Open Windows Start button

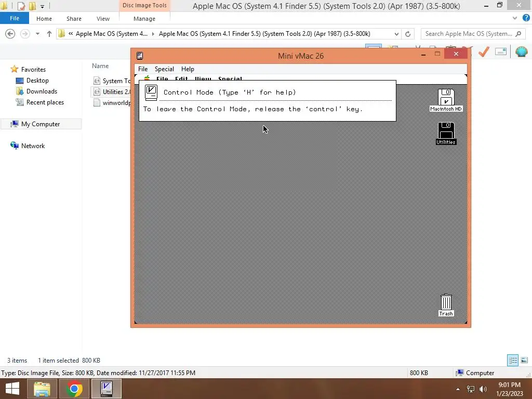(12, 389)
